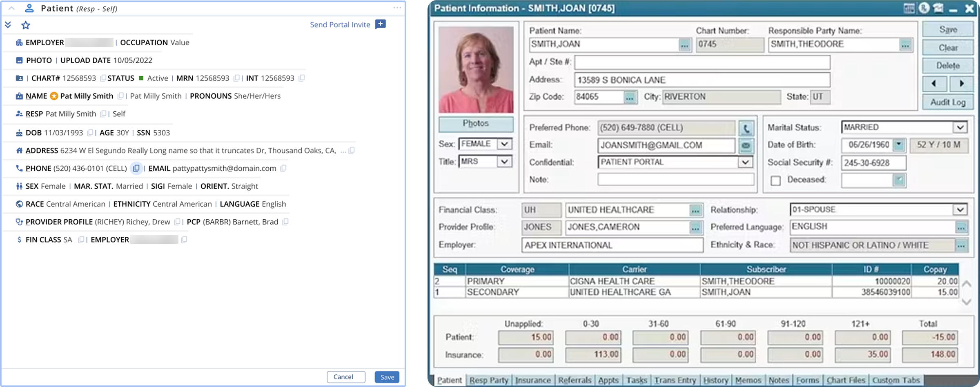Copy the RESP Pat Milly Smith value

click(103, 114)
